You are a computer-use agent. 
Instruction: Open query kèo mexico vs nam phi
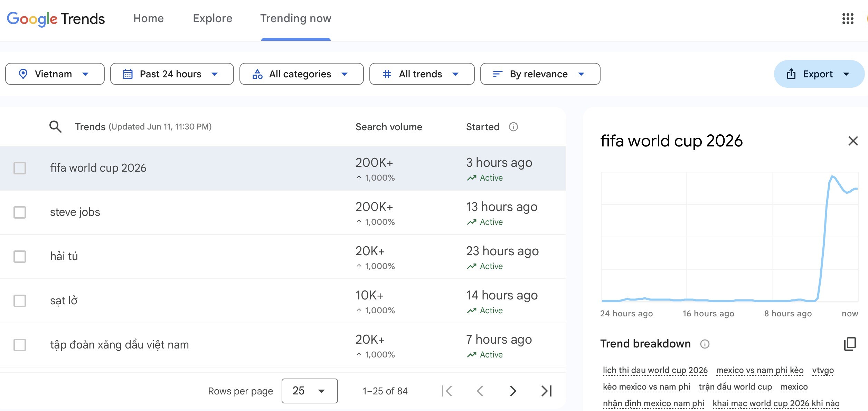tap(646, 387)
